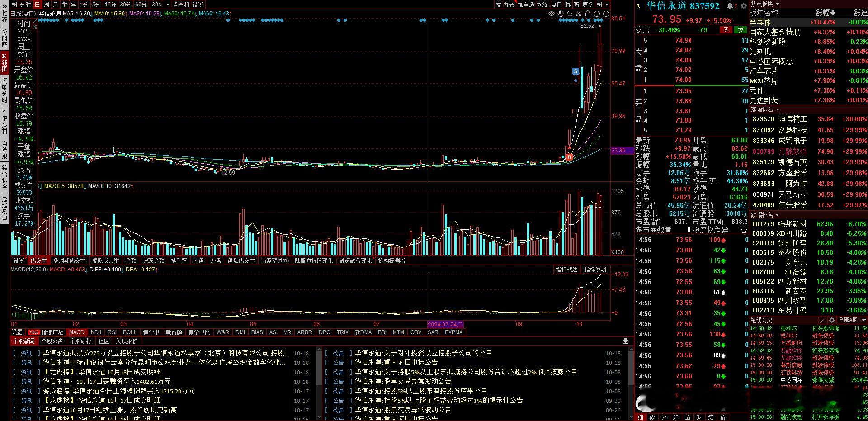Click the green 卖 sell button
The width and height of the screenshot is (868, 421).
click(x=741, y=30)
